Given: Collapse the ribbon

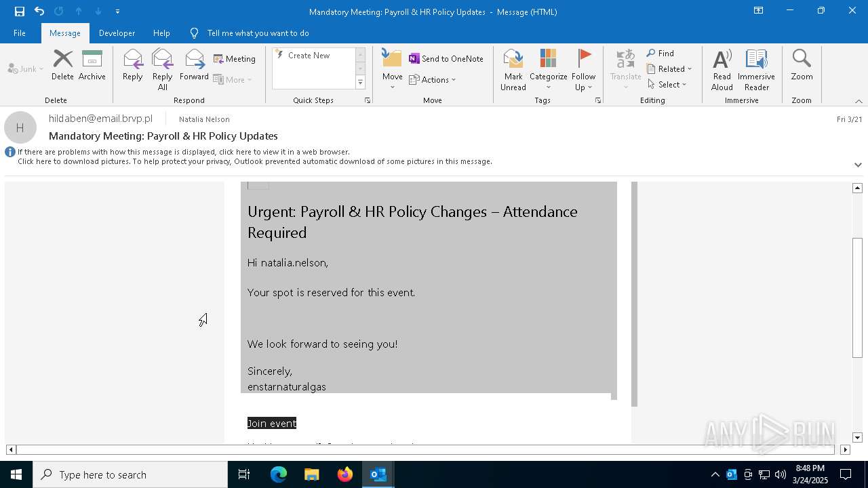Looking at the screenshot, I should coord(859,101).
